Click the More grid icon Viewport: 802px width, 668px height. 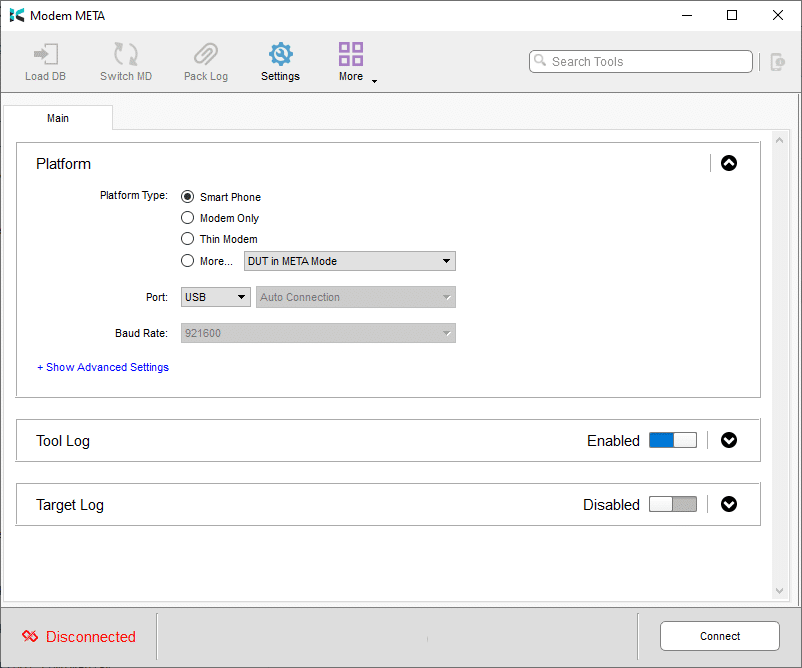click(351, 54)
